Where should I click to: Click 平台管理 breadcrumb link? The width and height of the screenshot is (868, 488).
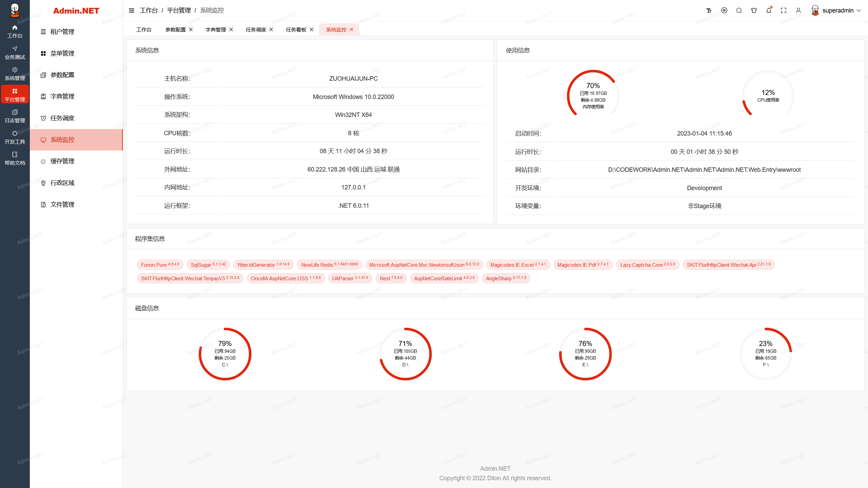pos(179,11)
